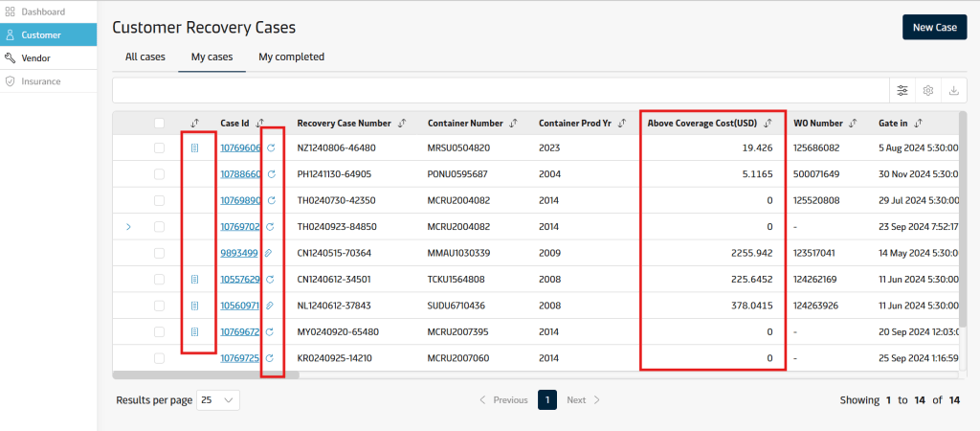Viewport: 980px width, 431px height.
Task: Check the checkbox for case 10769890
Action: (x=160, y=200)
